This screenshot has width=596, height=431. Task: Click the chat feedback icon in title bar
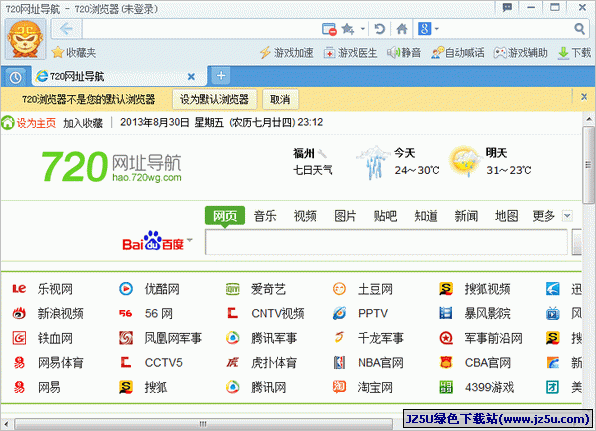[x=507, y=7]
